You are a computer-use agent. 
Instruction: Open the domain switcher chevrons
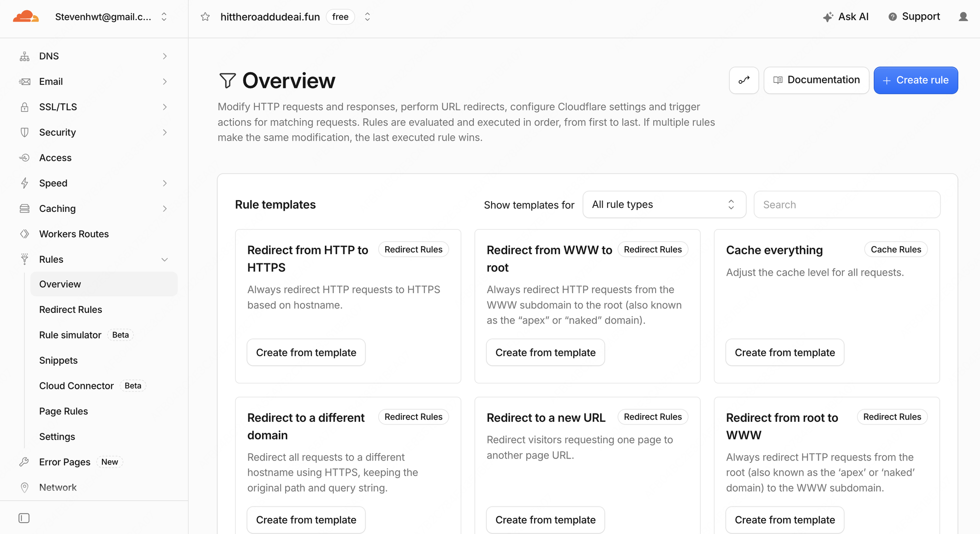point(367,17)
